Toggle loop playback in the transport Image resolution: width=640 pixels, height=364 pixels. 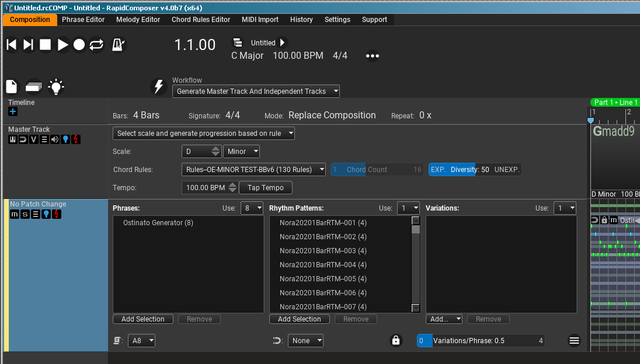pyautogui.click(x=96, y=45)
